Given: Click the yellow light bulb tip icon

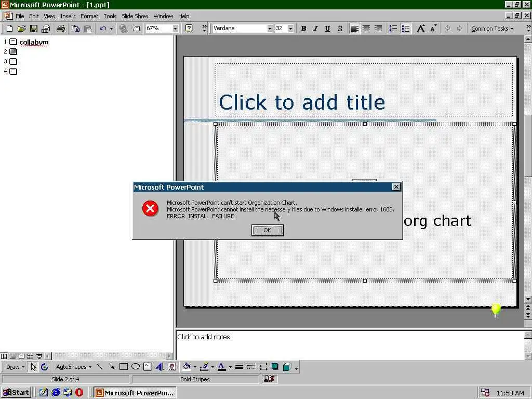Looking at the screenshot, I should (496, 310).
